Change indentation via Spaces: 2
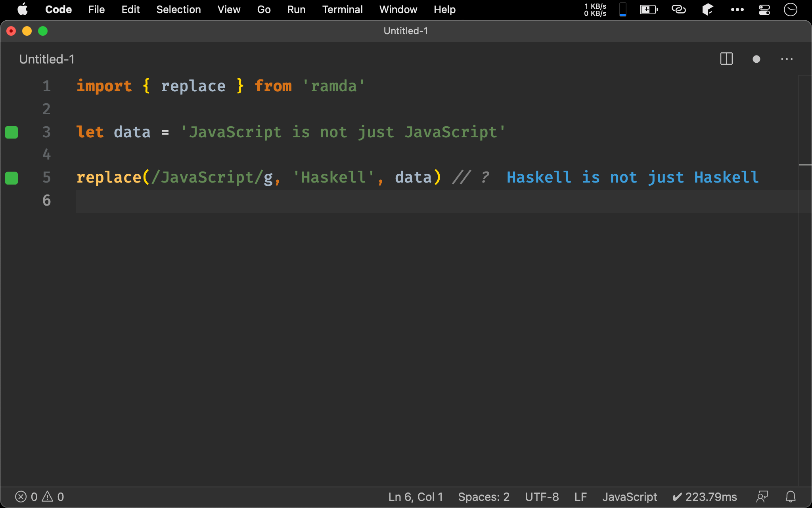 [484, 497]
